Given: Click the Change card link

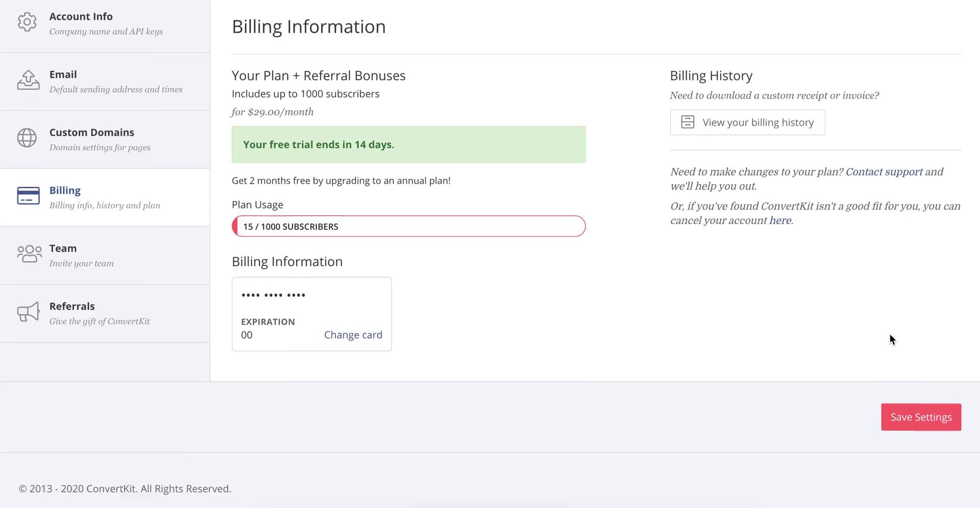Looking at the screenshot, I should coord(353,335).
